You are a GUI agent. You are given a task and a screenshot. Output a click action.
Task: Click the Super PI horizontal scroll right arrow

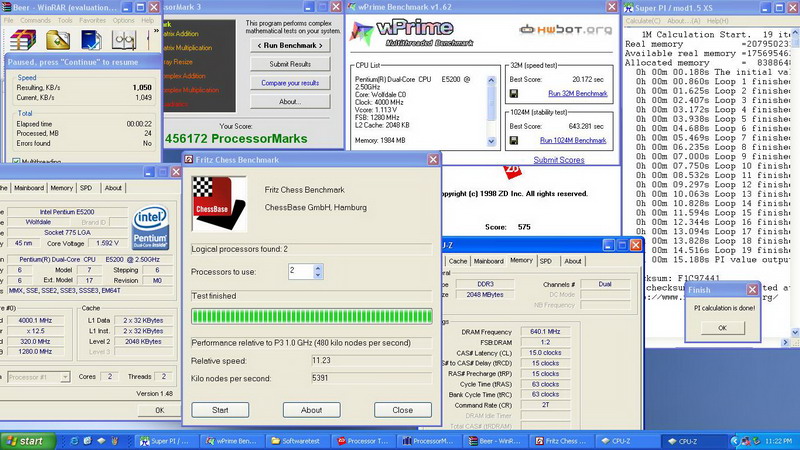[x=785, y=342]
